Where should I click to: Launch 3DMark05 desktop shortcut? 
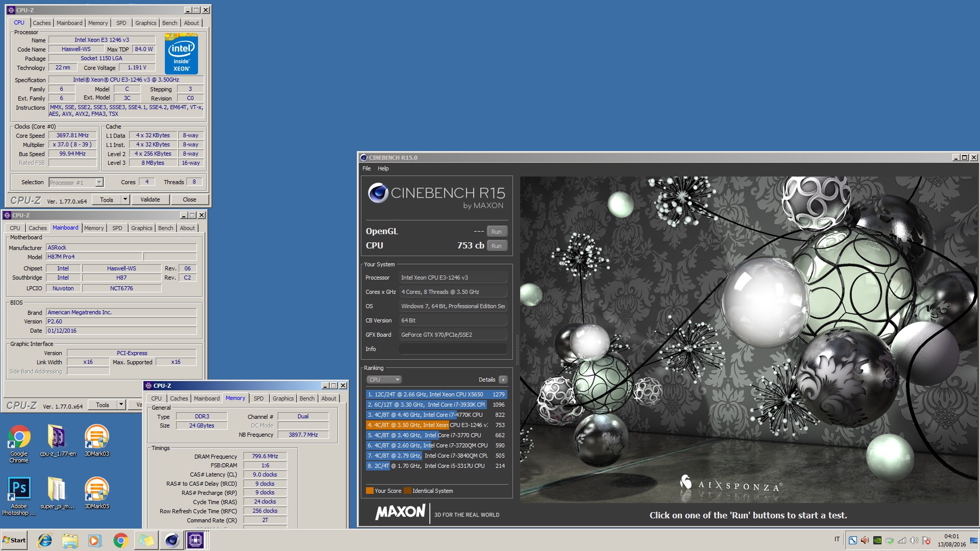pyautogui.click(x=96, y=493)
